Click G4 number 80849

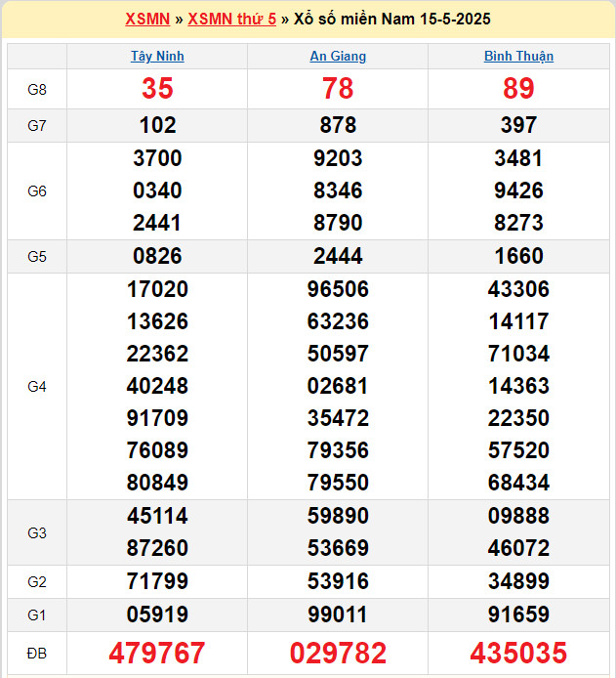157,483
